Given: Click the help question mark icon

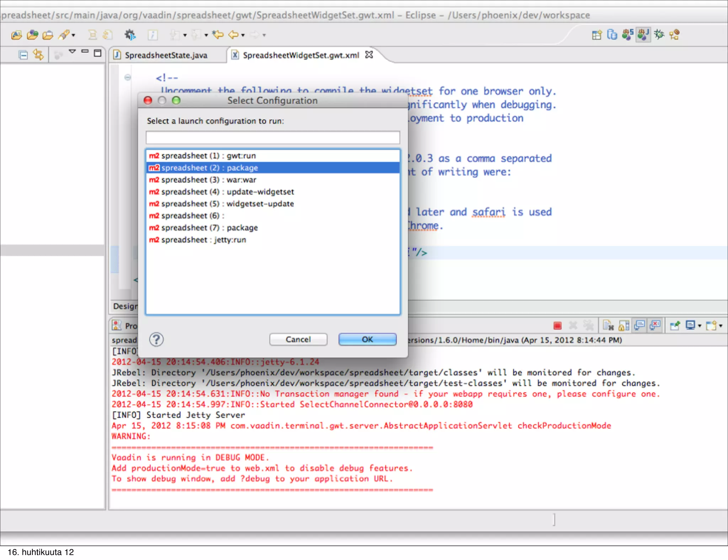Looking at the screenshot, I should click(156, 340).
